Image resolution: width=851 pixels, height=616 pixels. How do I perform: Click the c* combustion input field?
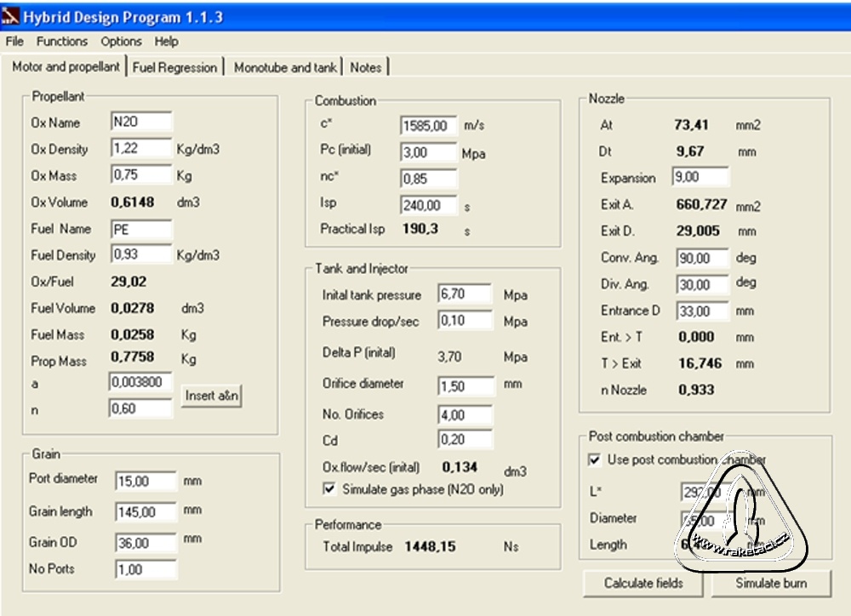428,126
